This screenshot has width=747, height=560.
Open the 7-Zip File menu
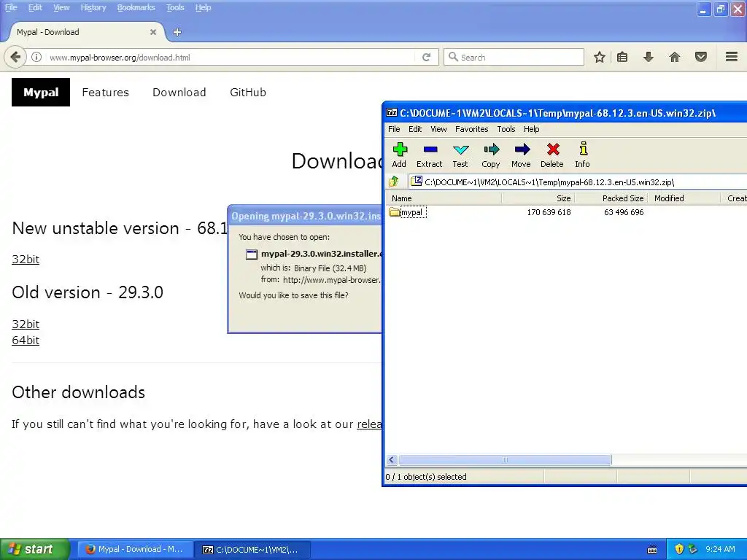(394, 129)
